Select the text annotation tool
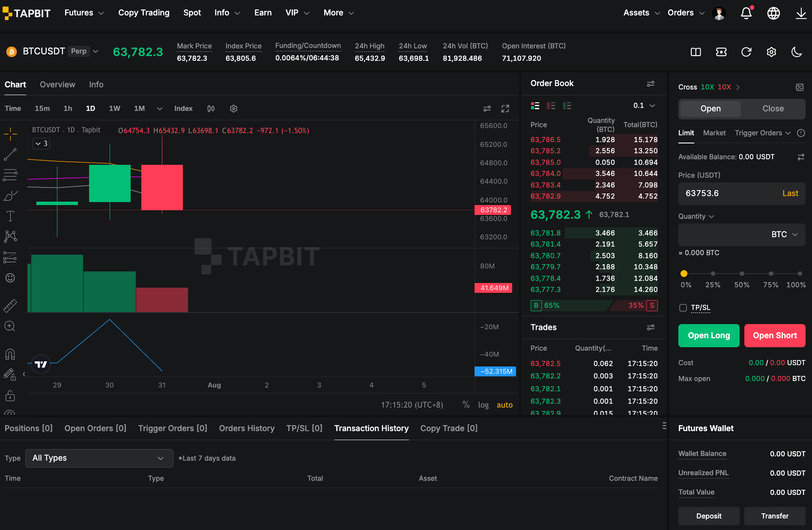The height and width of the screenshot is (530, 812). click(x=10, y=216)
